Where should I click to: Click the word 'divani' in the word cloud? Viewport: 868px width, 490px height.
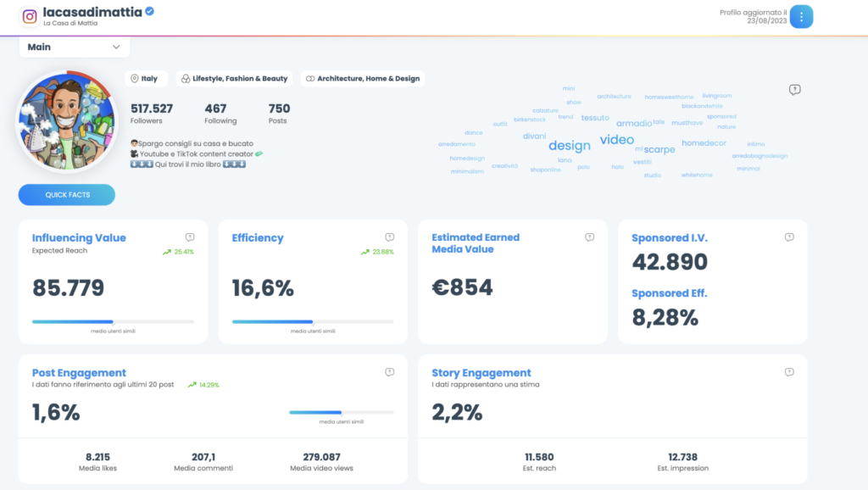[x=534, y=136]
